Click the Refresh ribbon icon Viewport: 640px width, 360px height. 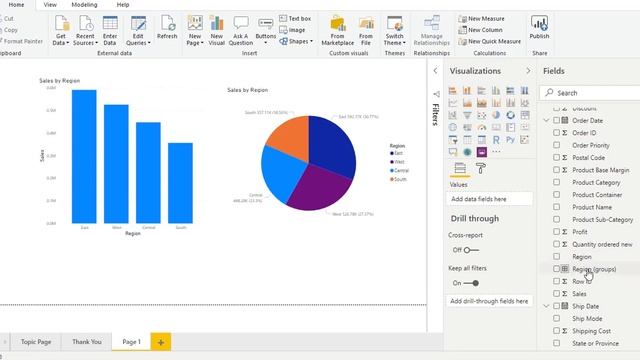(167, 27)
